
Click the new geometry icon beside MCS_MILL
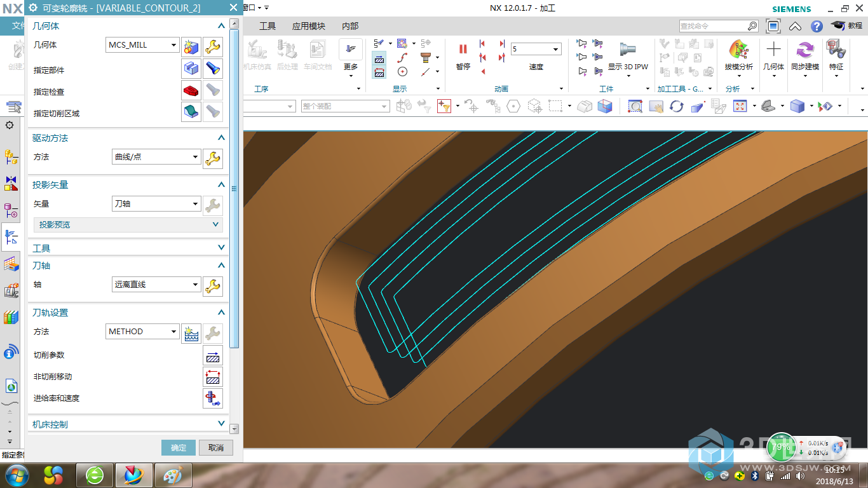[x=191, y=46]
